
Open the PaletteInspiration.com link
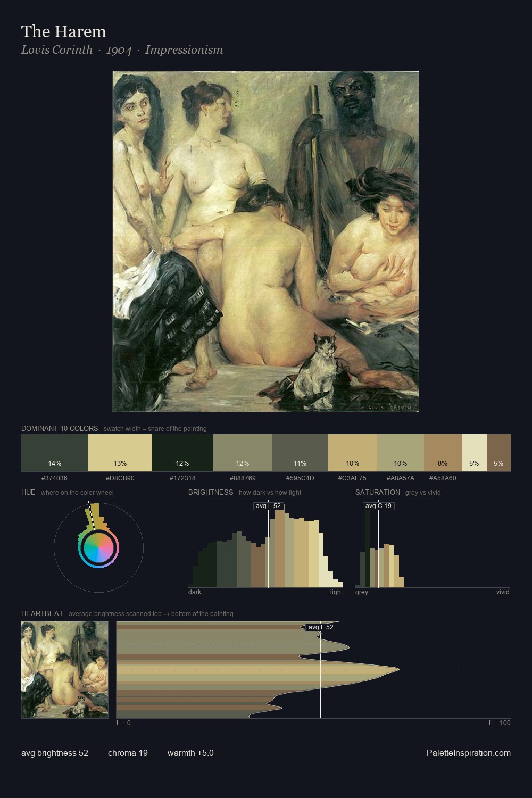tap(469, 753)
